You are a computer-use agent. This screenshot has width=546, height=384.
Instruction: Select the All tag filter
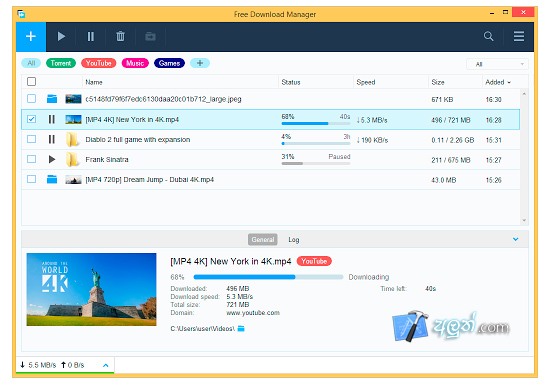(31, 63)
